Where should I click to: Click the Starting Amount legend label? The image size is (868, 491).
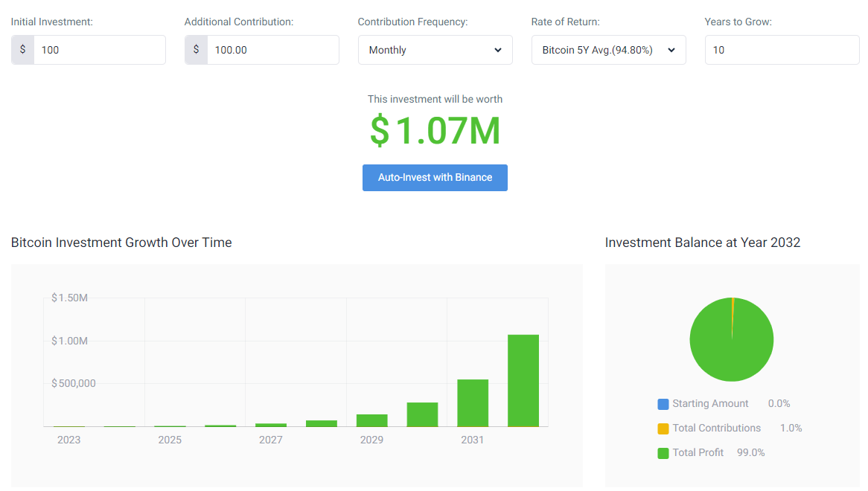click(x=710, y=404)
